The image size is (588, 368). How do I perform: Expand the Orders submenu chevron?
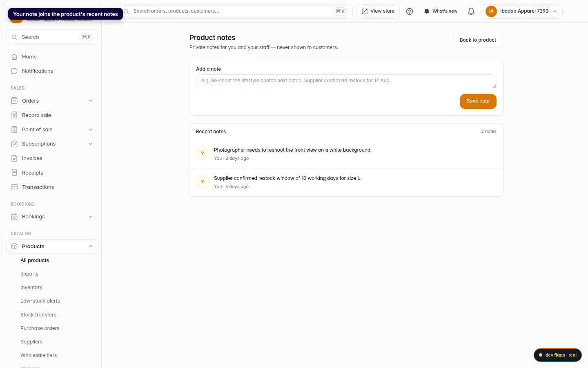(91, 101)
